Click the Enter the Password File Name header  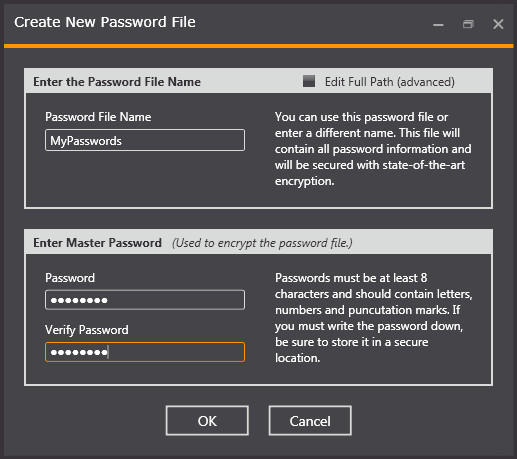coord(117,82)
